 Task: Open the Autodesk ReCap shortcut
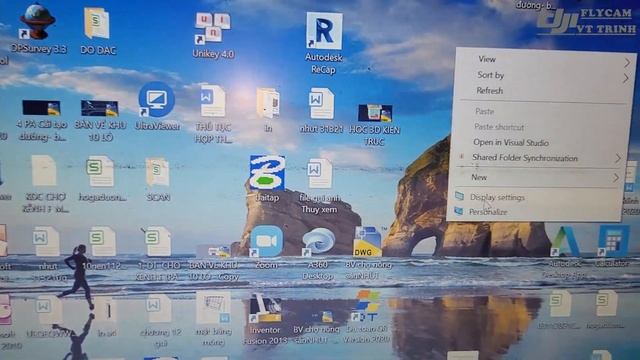[324, 31]
